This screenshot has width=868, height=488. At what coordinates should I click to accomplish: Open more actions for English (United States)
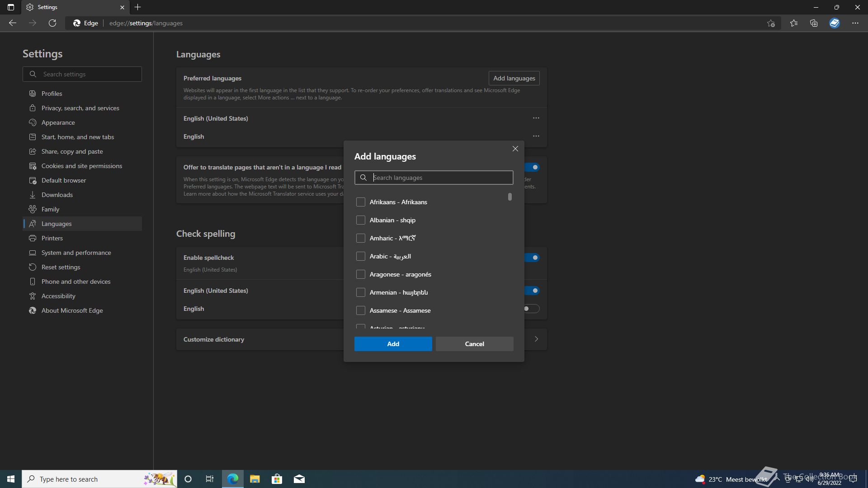click(536, 118)
